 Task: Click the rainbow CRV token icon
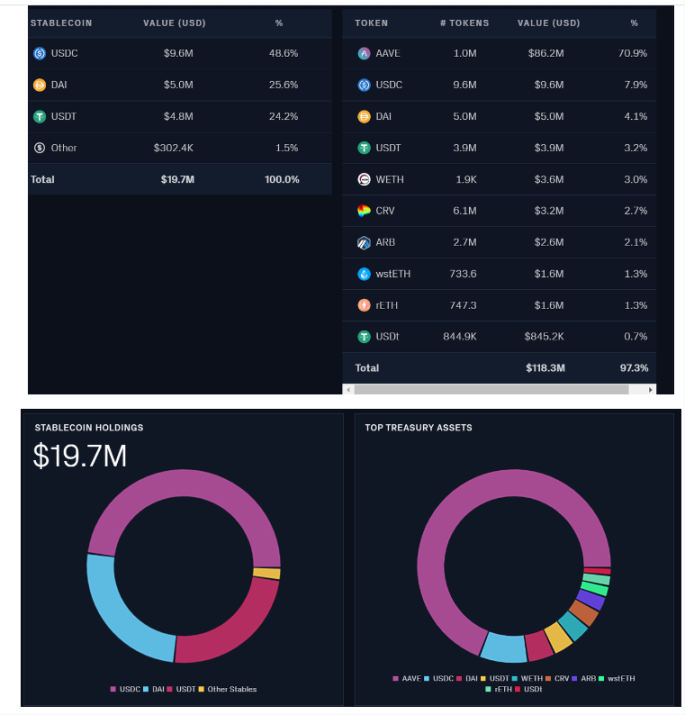[x=364, y=211]
